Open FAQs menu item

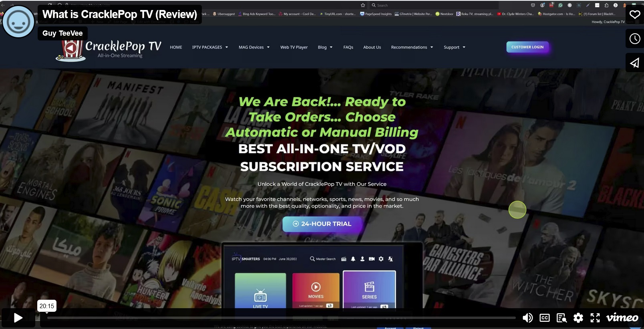tap(348, 47)
